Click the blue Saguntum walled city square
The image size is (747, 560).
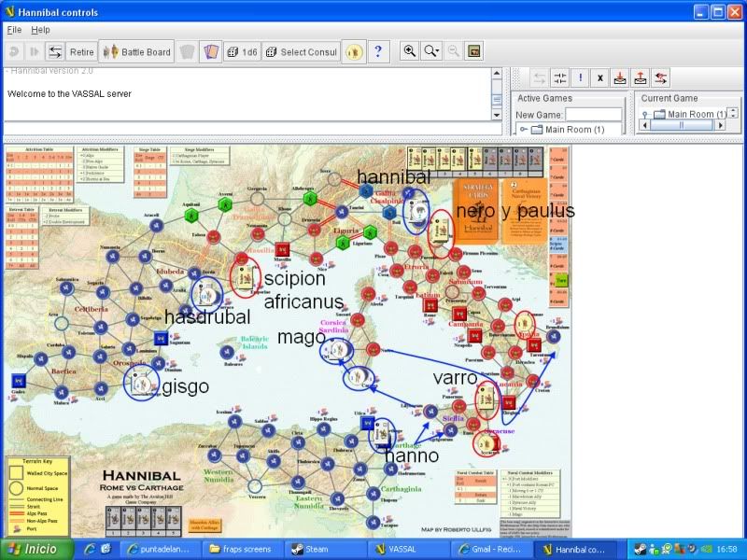(x=161, y=339)
